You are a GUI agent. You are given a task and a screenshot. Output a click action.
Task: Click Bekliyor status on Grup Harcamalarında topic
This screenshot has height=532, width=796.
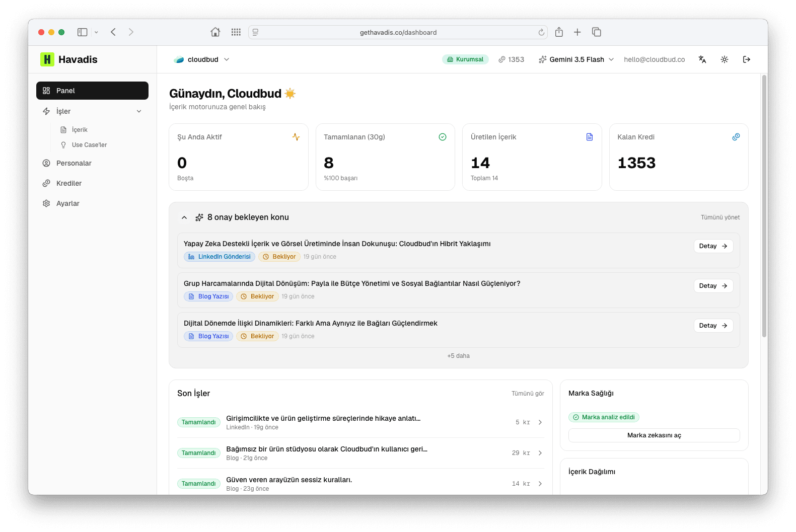[x=257, y=296]
